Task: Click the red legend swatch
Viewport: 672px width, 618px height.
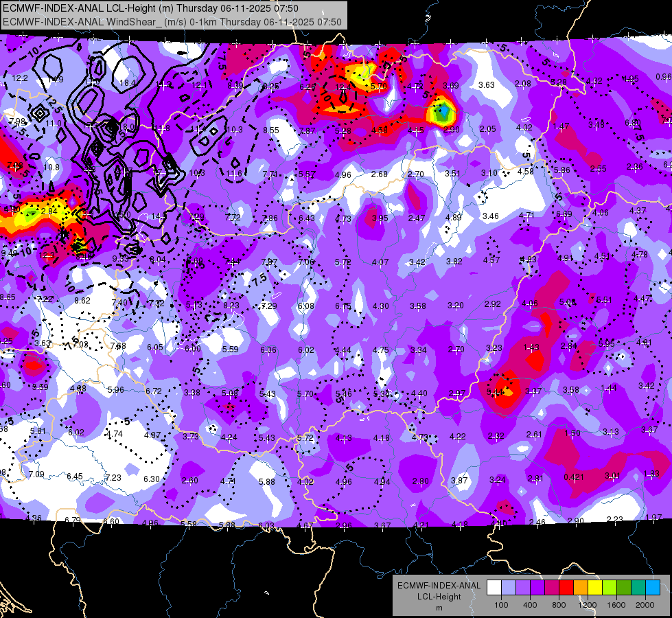Action: point(566,588)
